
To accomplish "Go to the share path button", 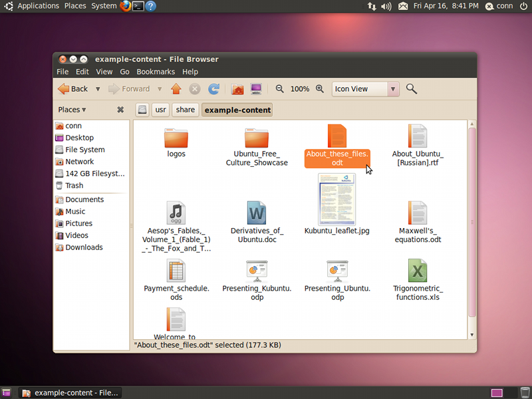I will pyautogui.click(x=186, y=110).
